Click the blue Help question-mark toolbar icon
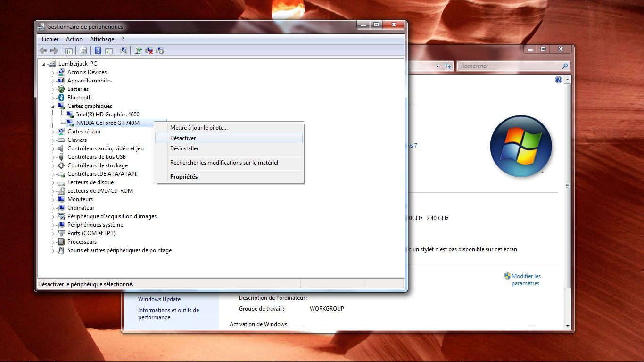 [x=98, y=50]
